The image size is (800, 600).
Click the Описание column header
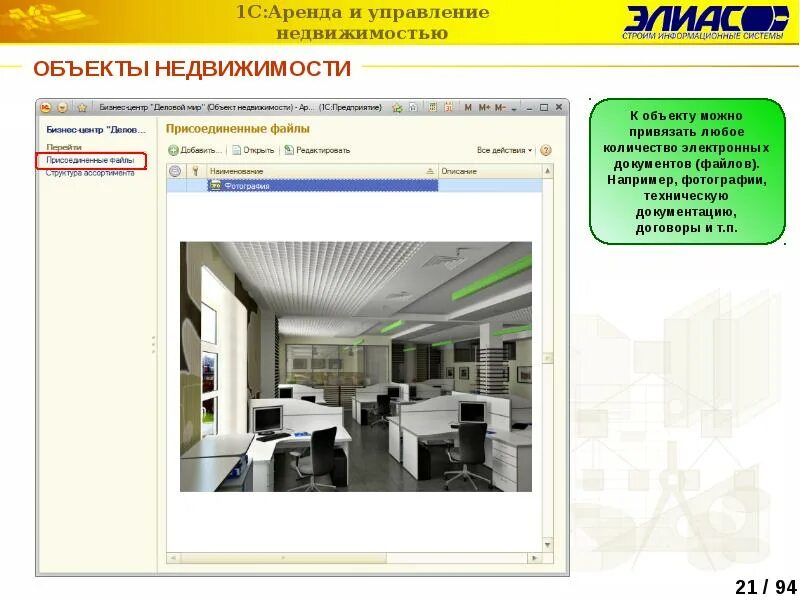click(x=490, y=171)
